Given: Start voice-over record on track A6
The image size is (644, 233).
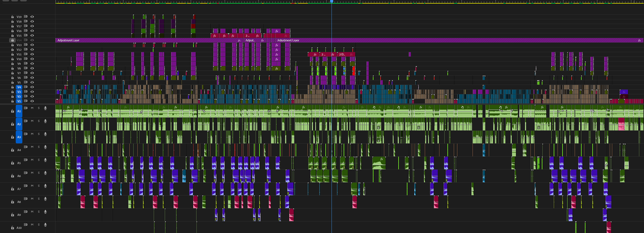Looking at the screenshot, I should 46,173.
